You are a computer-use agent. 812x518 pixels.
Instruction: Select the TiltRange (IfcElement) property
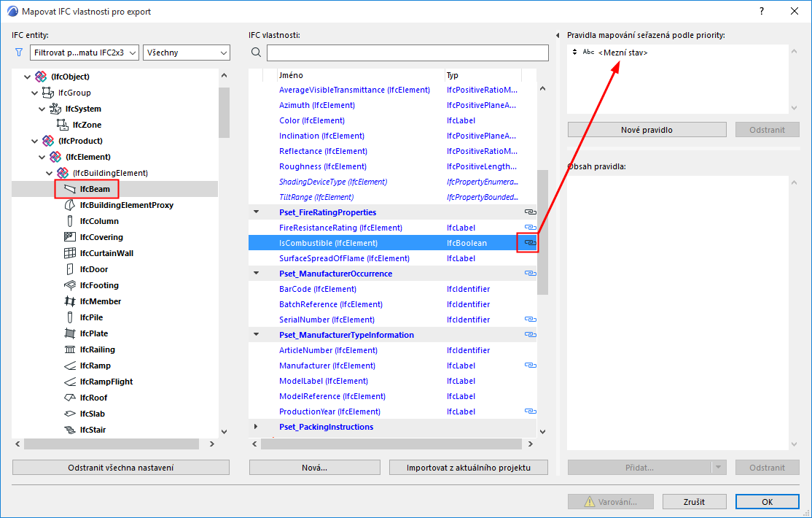coord(316,197)
